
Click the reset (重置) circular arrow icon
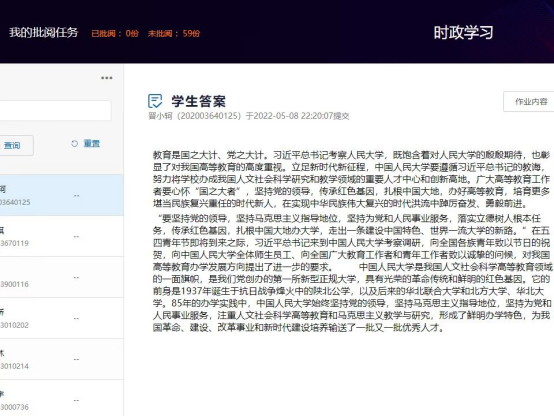pos(75,143)
